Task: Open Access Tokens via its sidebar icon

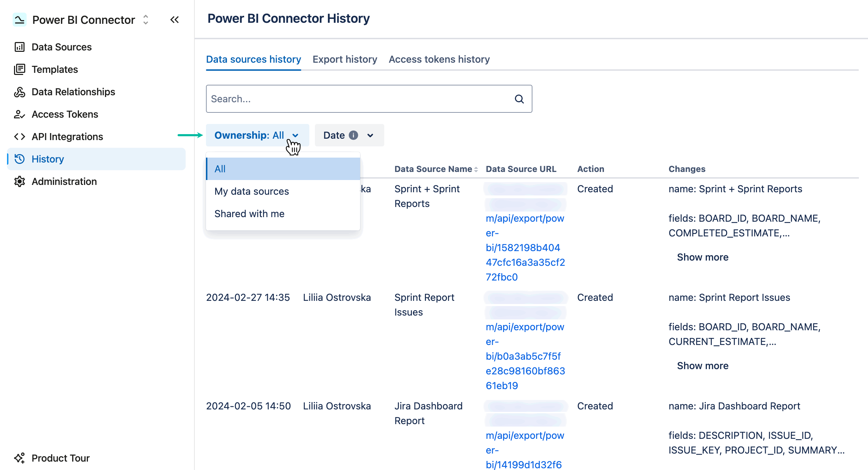Action: [19, 114]
